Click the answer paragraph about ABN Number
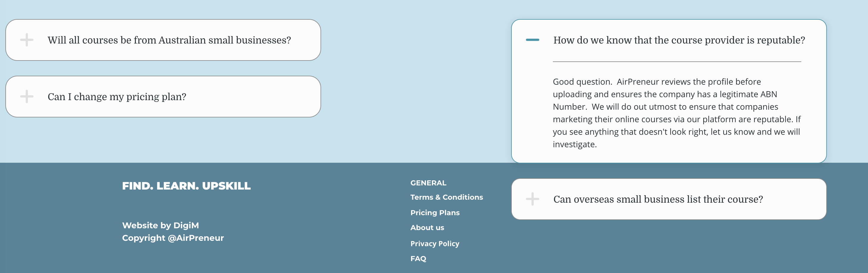Image resolution: width=868 pixels, height=273 pixels. click(x=676, y=113)
